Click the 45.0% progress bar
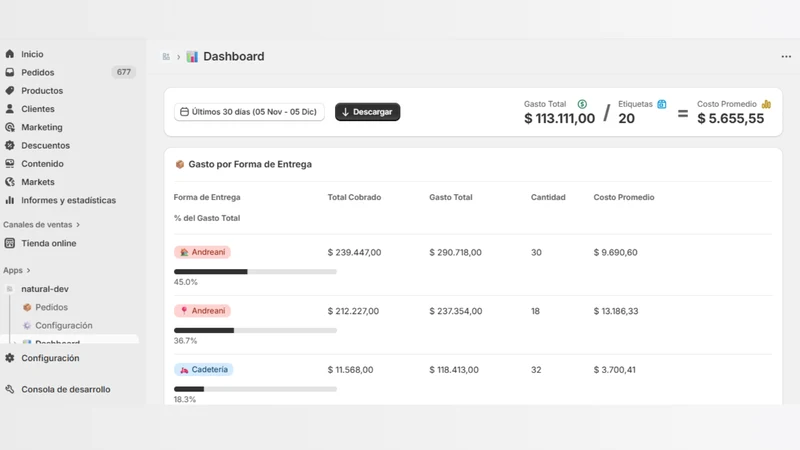The width and height of the screenshot is (800, 450). coord(255,271)
